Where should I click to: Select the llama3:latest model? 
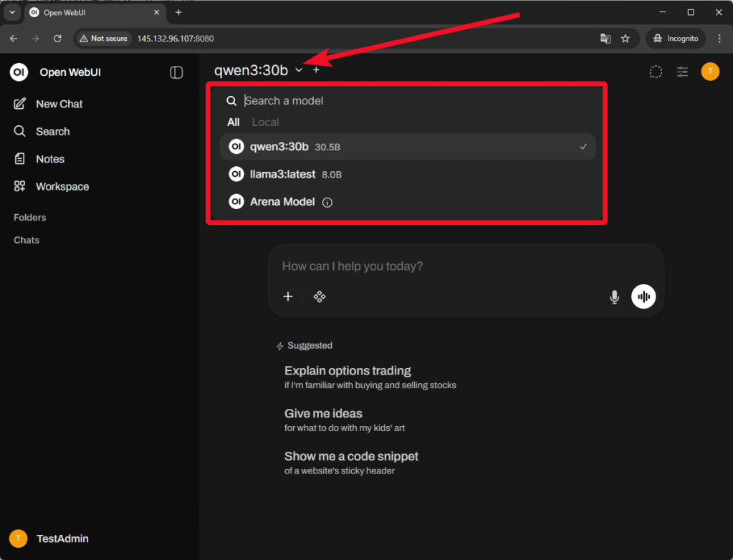coord(282,174)
